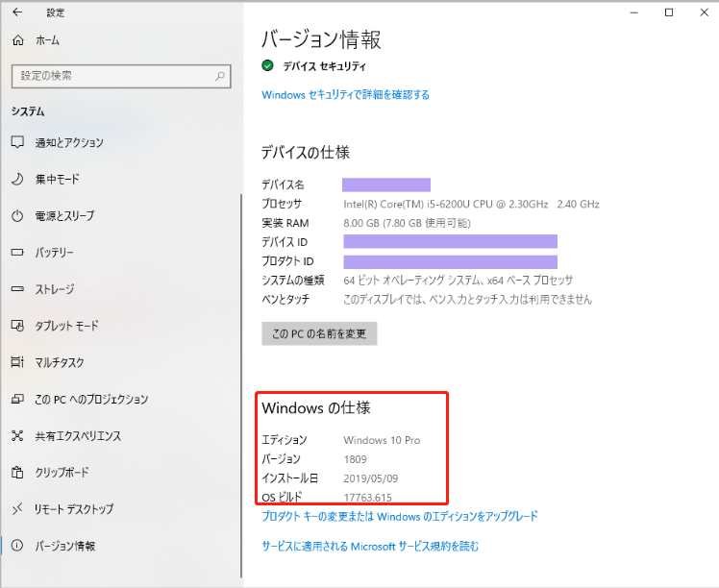
Task: Click the 通知とアクション icon
Action: coord(17,142)
